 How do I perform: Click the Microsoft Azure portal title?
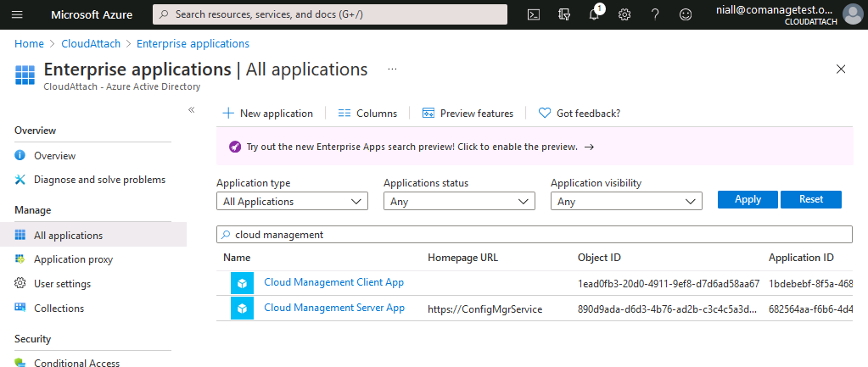(92, 15)
